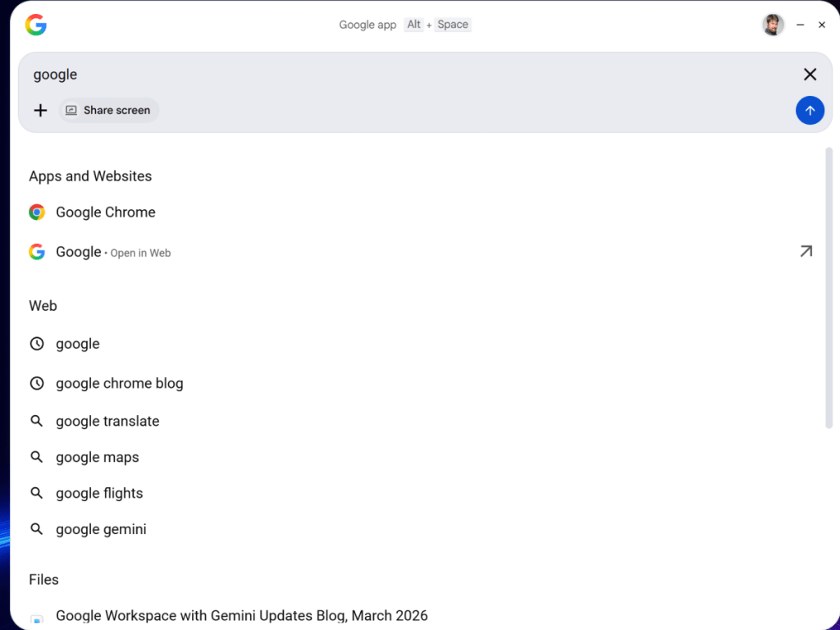Screen dimensions: 840x630
Task: Click the open-in-web arrow icon
Action: (806, 252)
